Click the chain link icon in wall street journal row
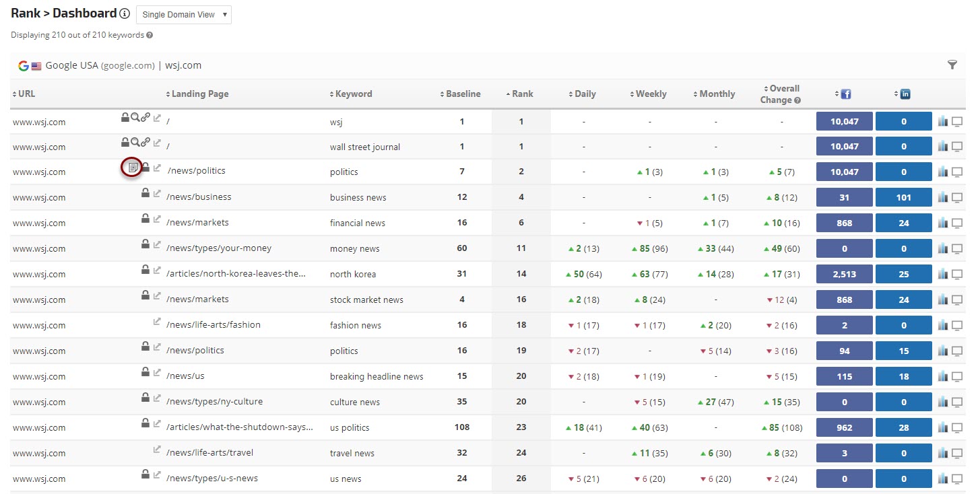 click(145, 143)
